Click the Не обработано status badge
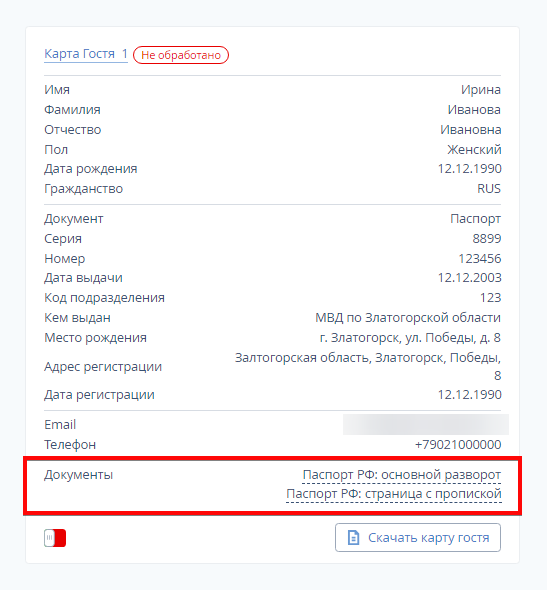This screenshot has width=547, height=590. click(181, 55)
